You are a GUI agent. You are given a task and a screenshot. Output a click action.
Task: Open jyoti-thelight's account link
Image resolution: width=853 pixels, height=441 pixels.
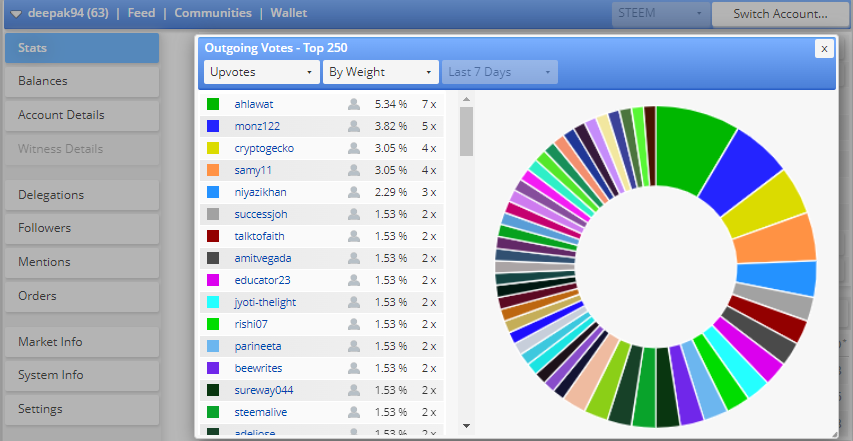click(x=265, y=302)
